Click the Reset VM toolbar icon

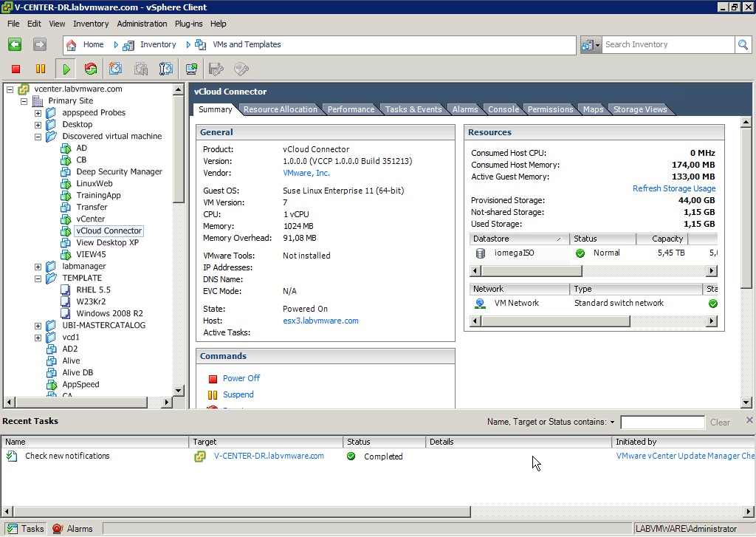91,69
